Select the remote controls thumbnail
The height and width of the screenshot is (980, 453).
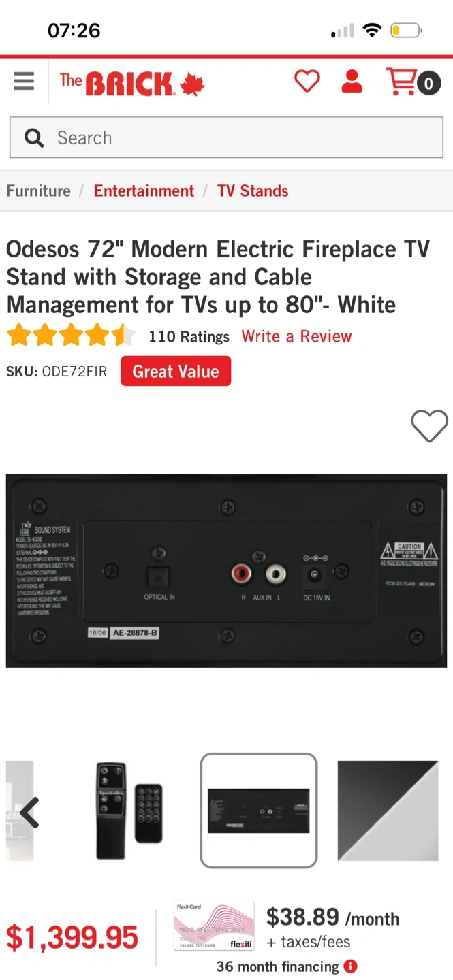(x=129, y=811)
